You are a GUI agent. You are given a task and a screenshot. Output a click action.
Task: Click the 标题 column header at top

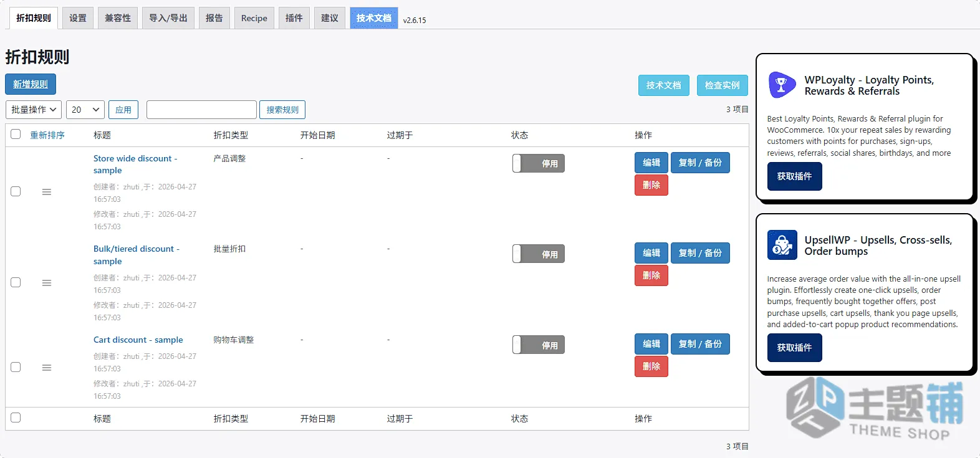102,135
